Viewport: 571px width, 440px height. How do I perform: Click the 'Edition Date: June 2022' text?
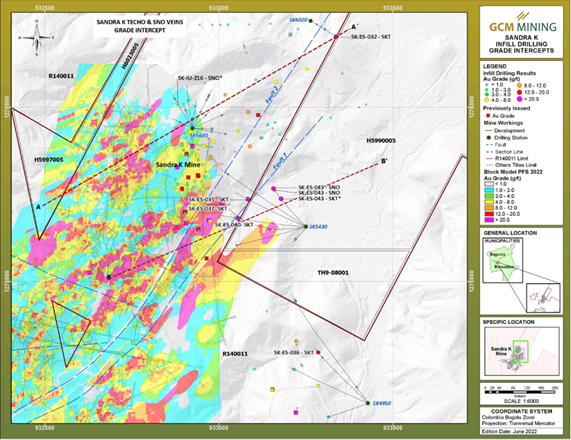click(x=509, y=432)
